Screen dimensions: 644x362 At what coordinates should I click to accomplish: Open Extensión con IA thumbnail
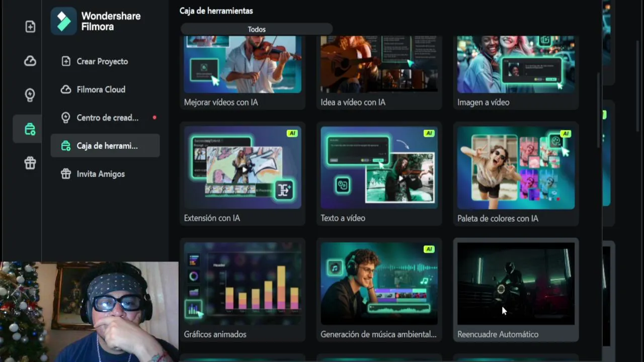pyautogui.click(x=243, y=167)
